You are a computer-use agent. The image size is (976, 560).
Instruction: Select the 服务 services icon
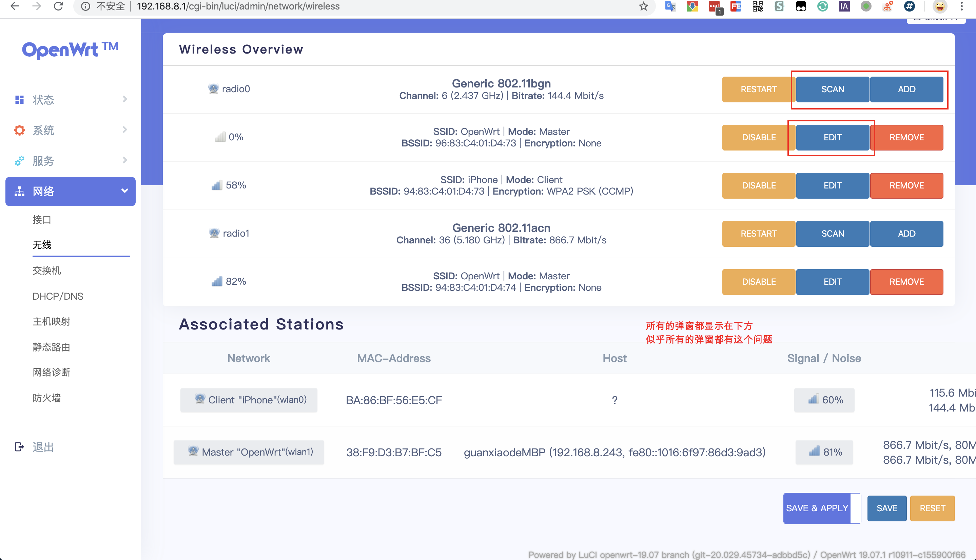tap(19, 161)
